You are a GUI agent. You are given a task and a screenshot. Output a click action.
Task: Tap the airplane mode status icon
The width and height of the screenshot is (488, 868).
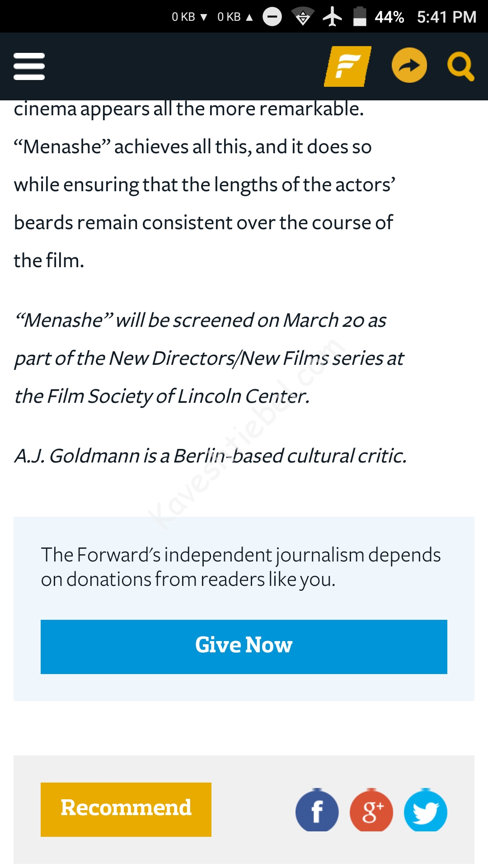pyautogui.click(x=332, y=17)
